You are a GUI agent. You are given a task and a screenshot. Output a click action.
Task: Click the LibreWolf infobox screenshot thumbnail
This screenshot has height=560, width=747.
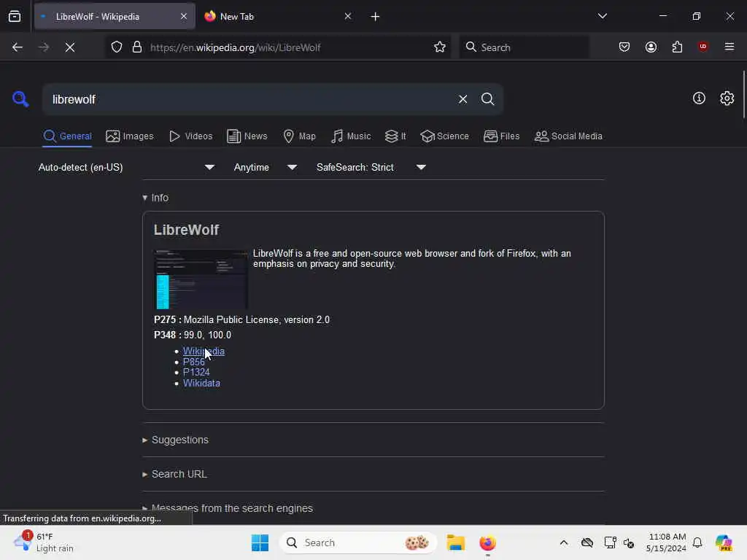pos(201,279)
